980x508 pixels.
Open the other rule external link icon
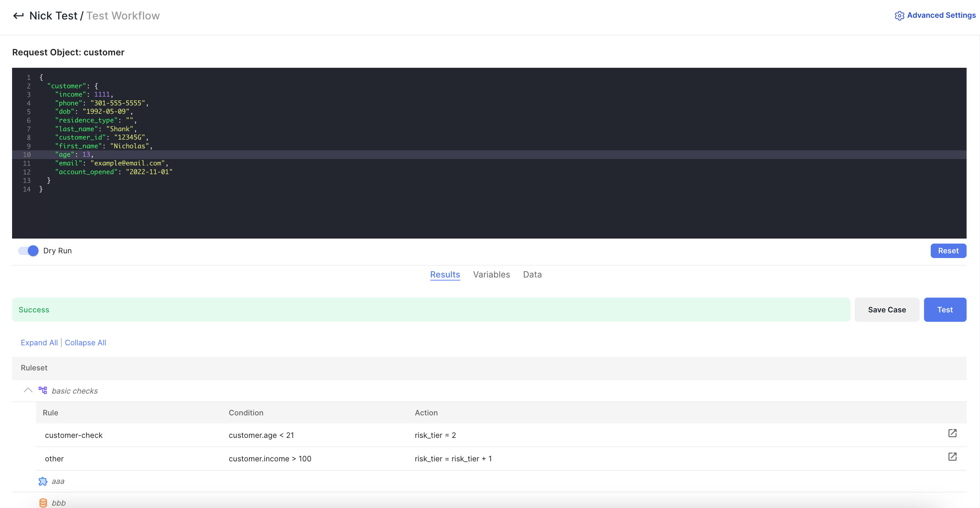click(x=952, y=457)
